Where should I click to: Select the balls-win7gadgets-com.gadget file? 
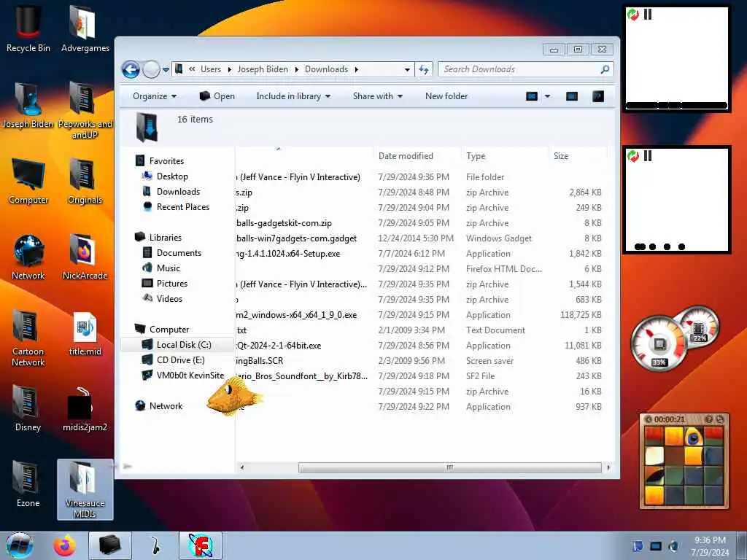tap(296, 238)
